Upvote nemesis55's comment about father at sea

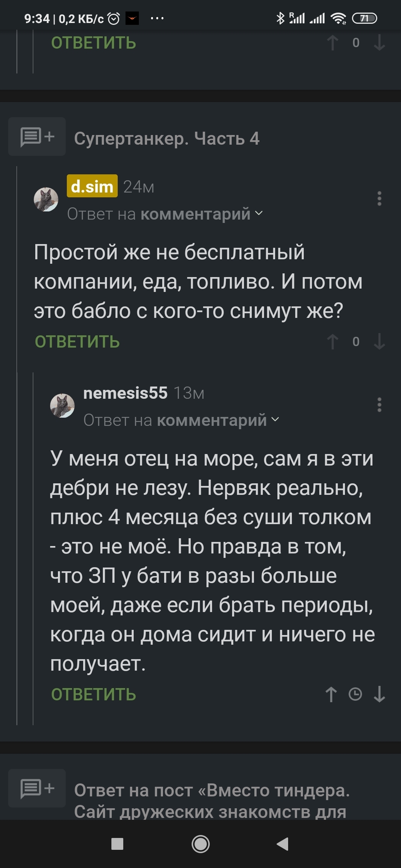coord(331,694)
